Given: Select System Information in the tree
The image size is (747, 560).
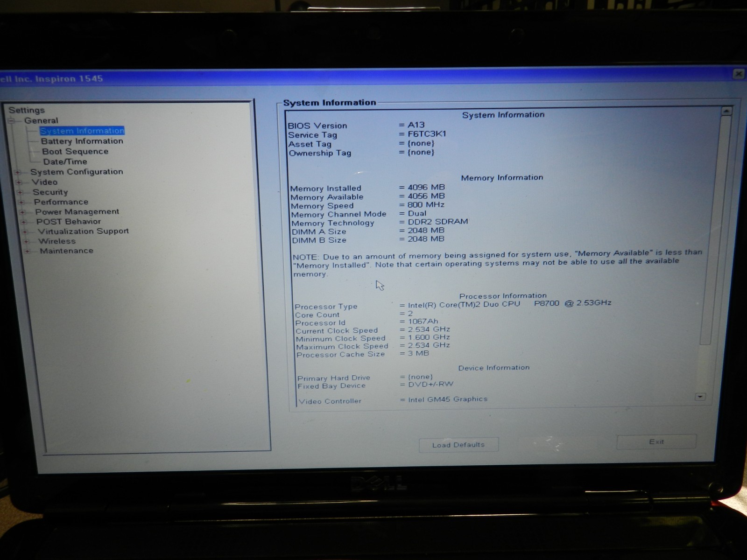Looking at the screenshot, I should (x=82, y=131).
